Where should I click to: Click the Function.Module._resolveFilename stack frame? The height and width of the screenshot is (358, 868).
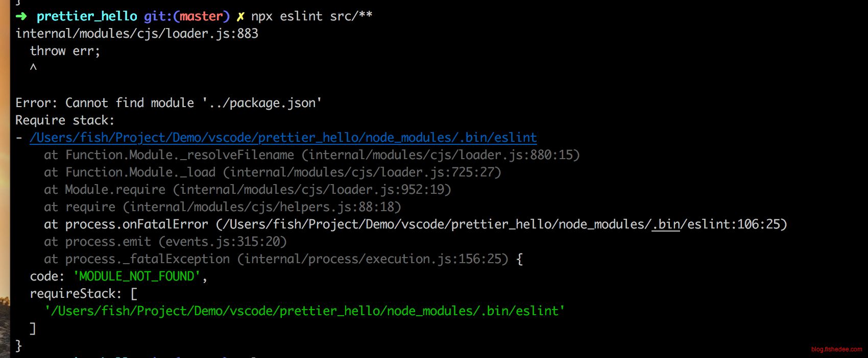[x=312, y=155]
